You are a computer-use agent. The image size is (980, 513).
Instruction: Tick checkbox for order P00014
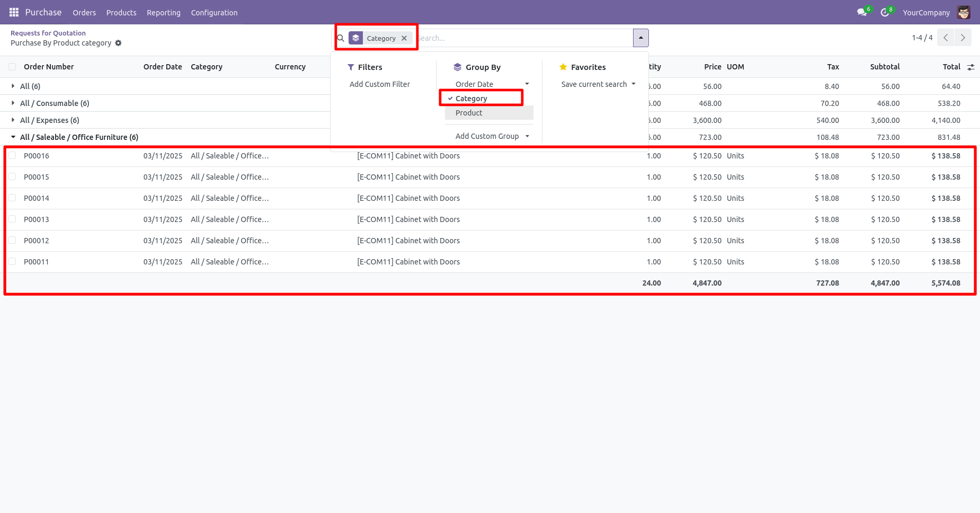pos(12,198)
